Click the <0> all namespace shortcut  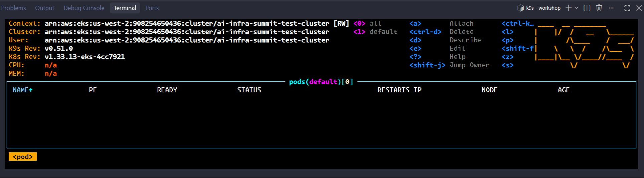[x=367, y=23]
